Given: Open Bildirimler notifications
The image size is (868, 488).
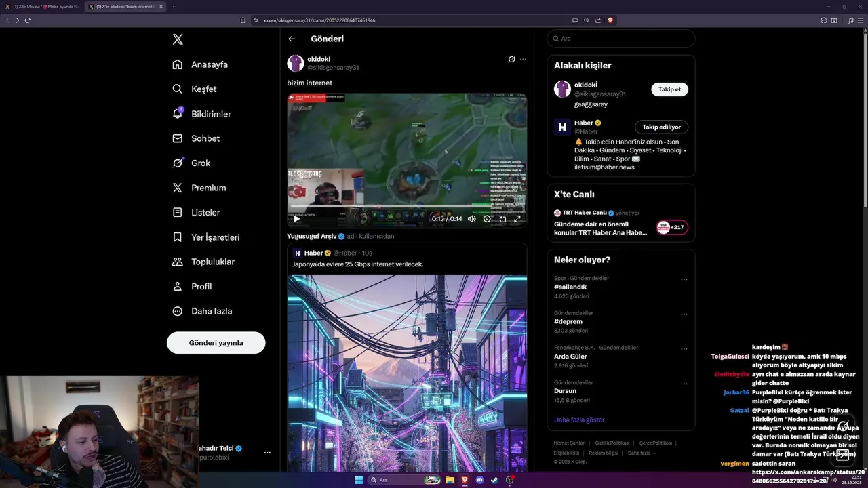Looking at the screenshot, I should coord(201,114).
